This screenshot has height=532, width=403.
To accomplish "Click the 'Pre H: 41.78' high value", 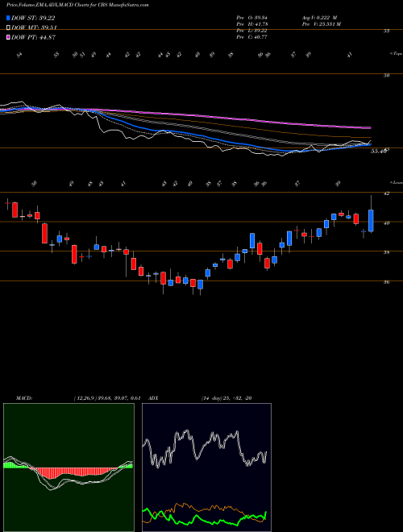I will (x=251, y=24).
